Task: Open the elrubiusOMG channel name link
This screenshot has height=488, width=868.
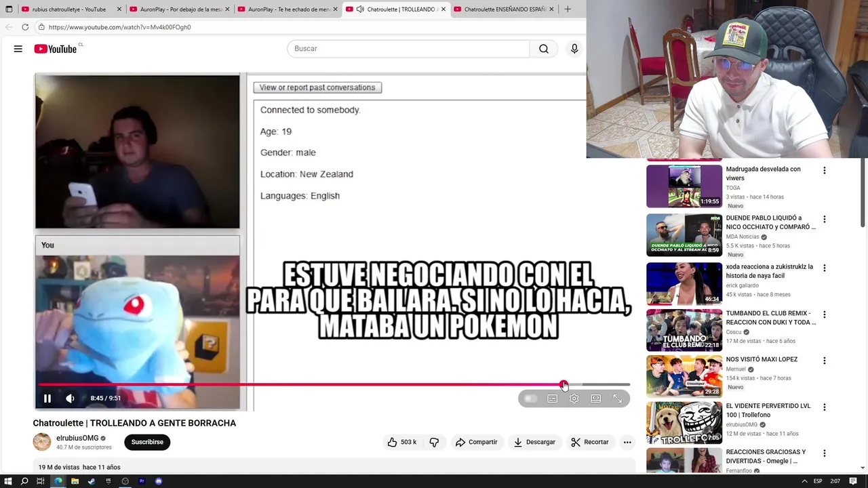Action: click(x=77, y=438)
